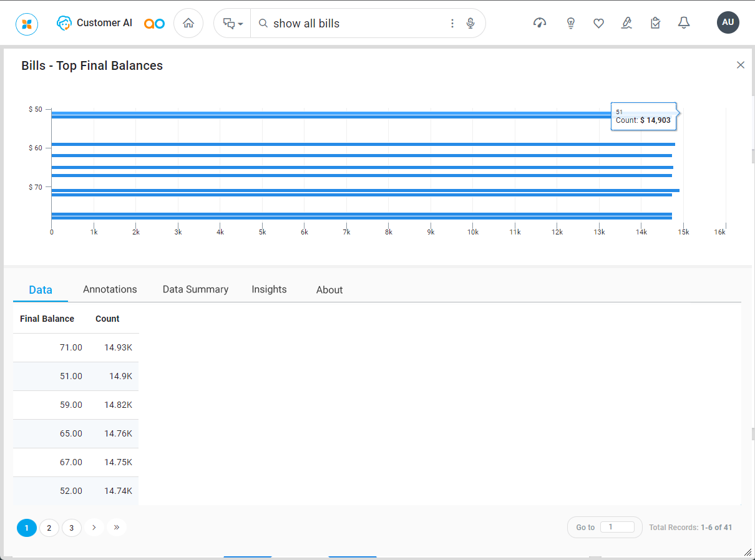Go to page 2 of results
The width and height of the screenshot is (755, 560).
pyautogui.click(x=49, y=528)
